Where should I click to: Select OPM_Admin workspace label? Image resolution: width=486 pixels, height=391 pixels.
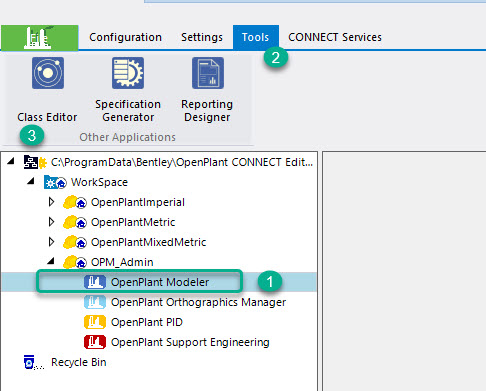click(x=122, y=262)
